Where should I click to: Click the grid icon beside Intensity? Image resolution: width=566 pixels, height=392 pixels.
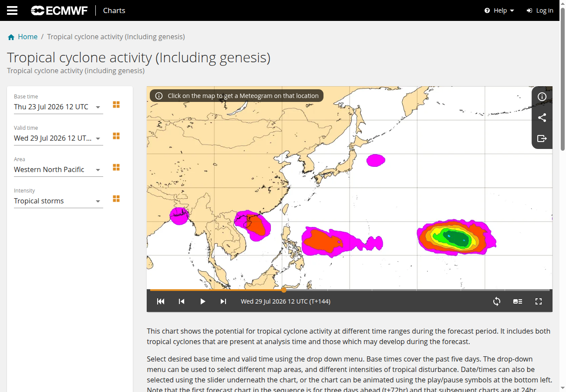tap(116, 199)
